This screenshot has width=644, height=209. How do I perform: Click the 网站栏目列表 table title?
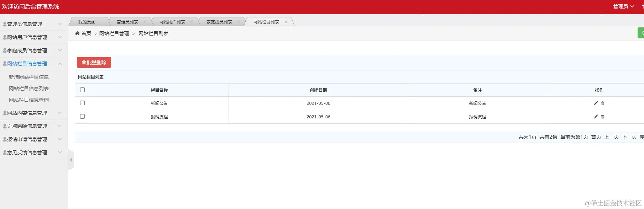[91, 77]
